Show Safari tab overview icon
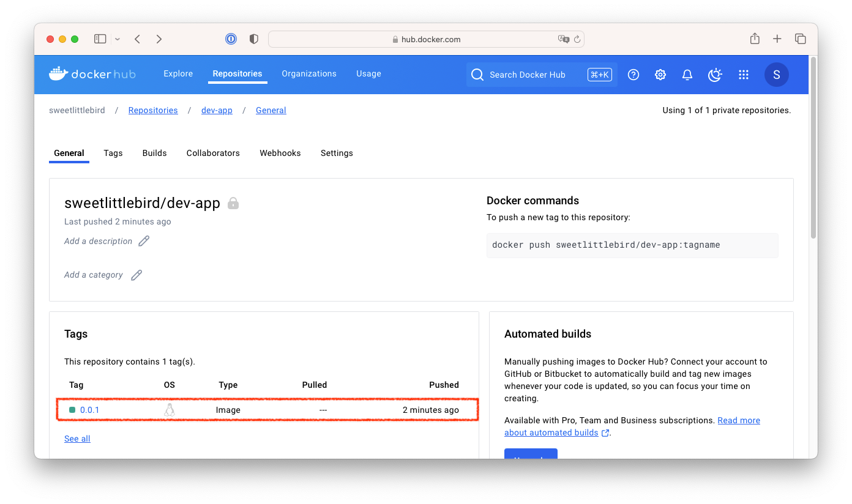This screenshot has height=504, width=852. [x=800, y=39]
